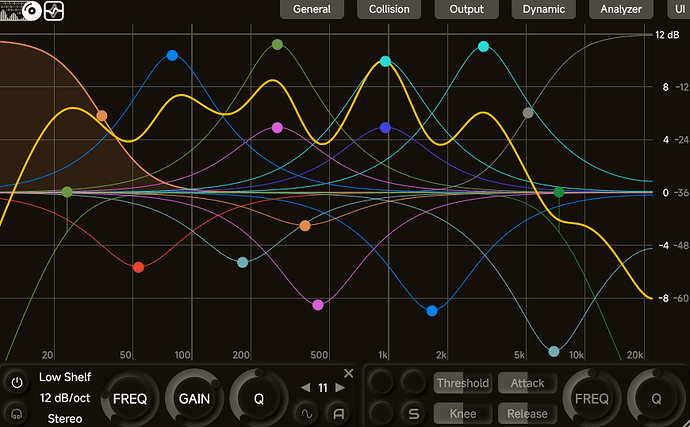
Task: Select the blue band node peaking near 90 Hz
Action: (172, 55)
